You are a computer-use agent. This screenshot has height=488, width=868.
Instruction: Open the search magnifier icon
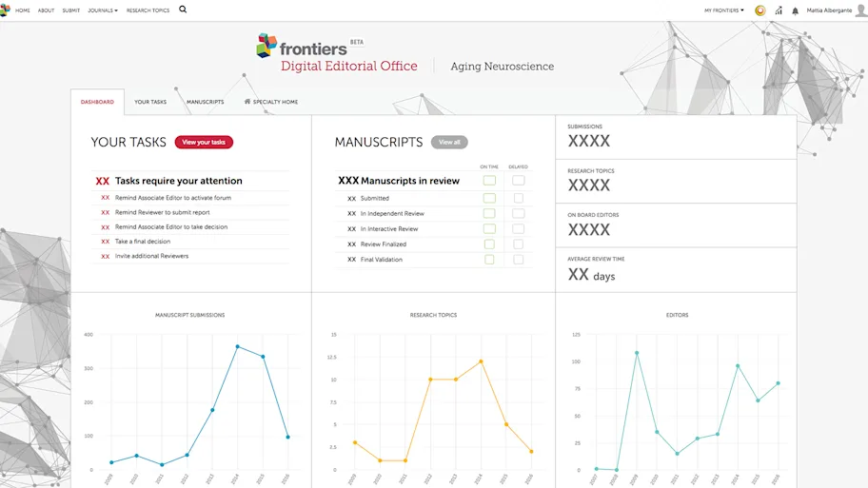pos(183,10)
